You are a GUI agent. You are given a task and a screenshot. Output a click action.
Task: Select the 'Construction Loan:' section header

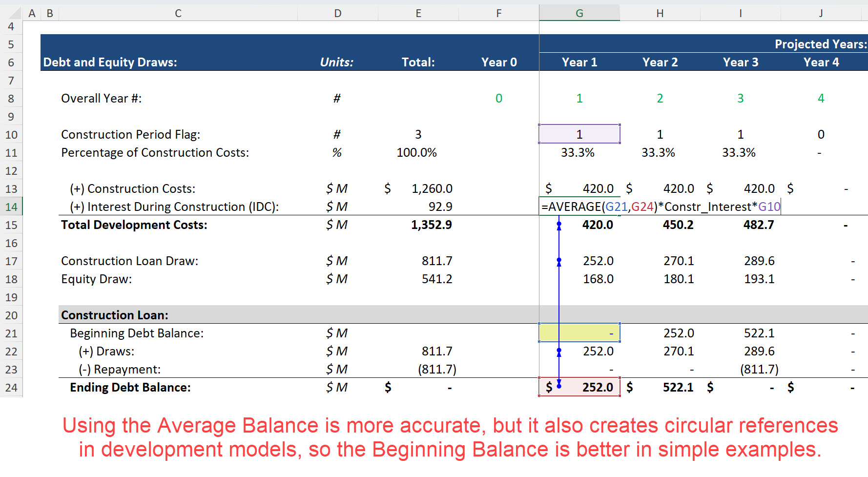click(x=115, y=315)
